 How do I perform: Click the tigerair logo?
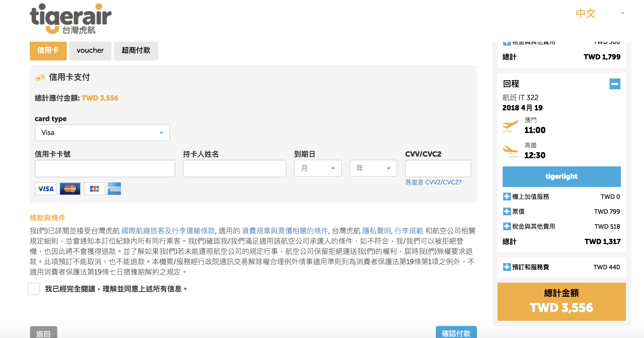coord(71,19)
